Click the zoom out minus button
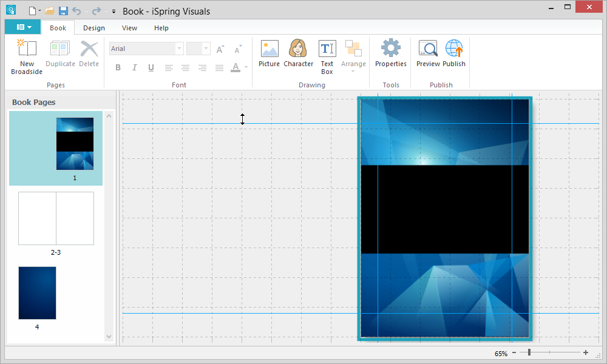This screenshot has height=364, width=607. (514, 352)
